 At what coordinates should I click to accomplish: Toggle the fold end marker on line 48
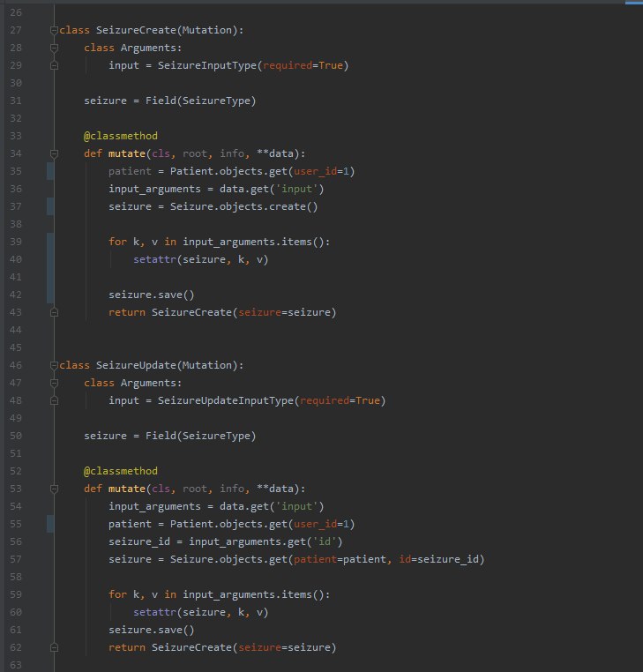coord(54,400)
